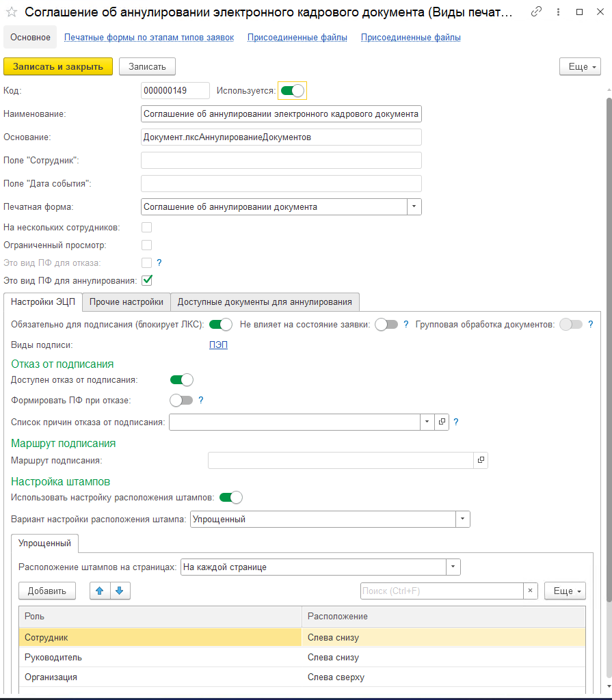
Task: Open signing route selection form icon
Action: click(x=481, y=460)
